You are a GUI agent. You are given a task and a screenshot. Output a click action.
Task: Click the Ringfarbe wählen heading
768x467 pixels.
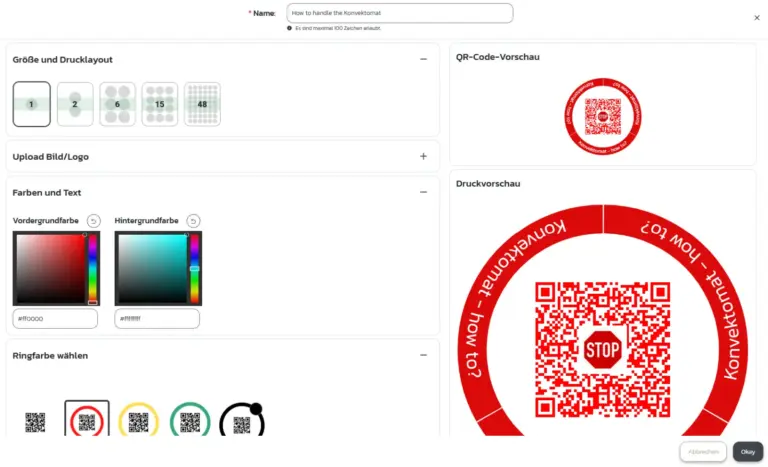click(x=50, y=356)
